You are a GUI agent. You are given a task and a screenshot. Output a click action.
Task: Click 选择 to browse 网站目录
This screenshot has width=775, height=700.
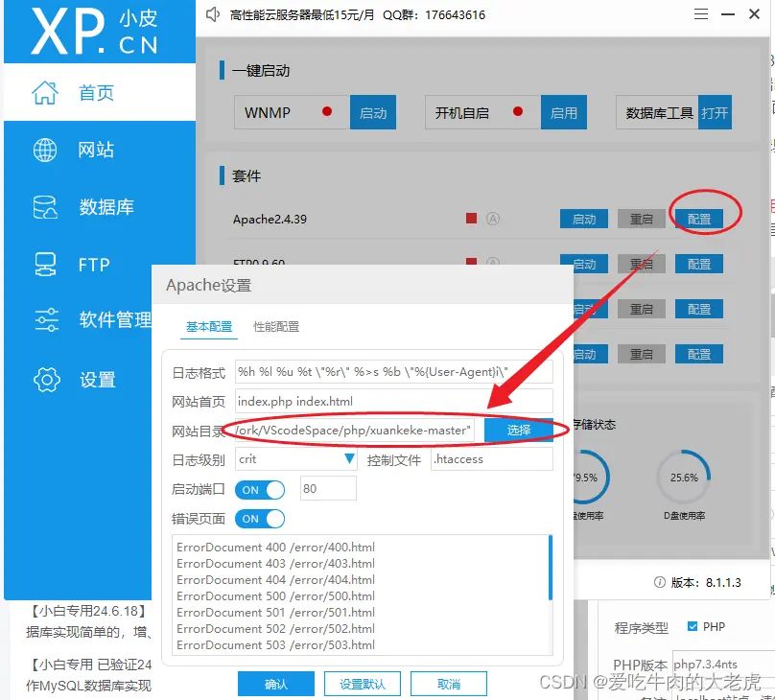point(519,430)
